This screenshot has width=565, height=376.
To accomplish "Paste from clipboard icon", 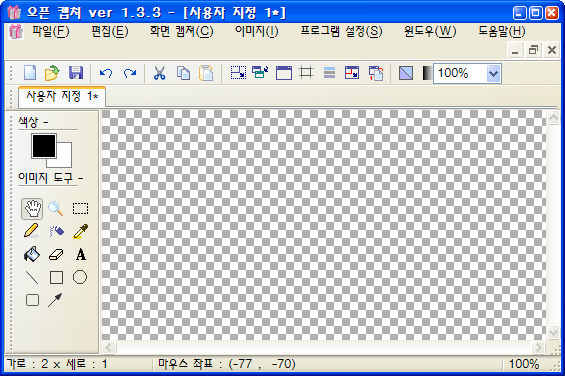I will tap(206, 73).
